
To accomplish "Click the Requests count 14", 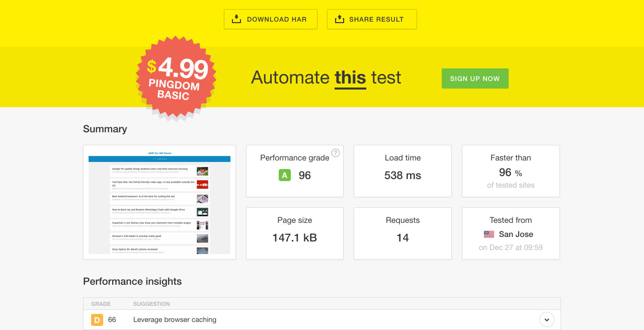I will 403,238.
